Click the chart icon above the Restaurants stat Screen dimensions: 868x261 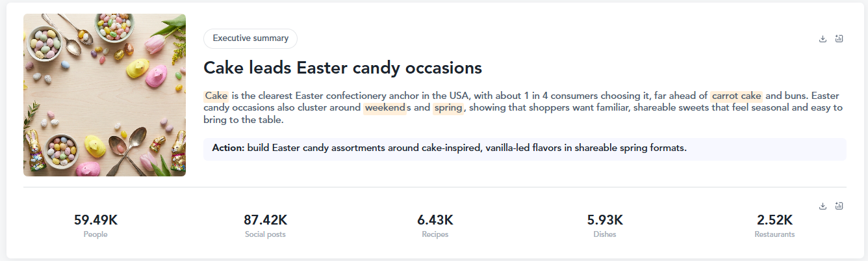point(839,206)
